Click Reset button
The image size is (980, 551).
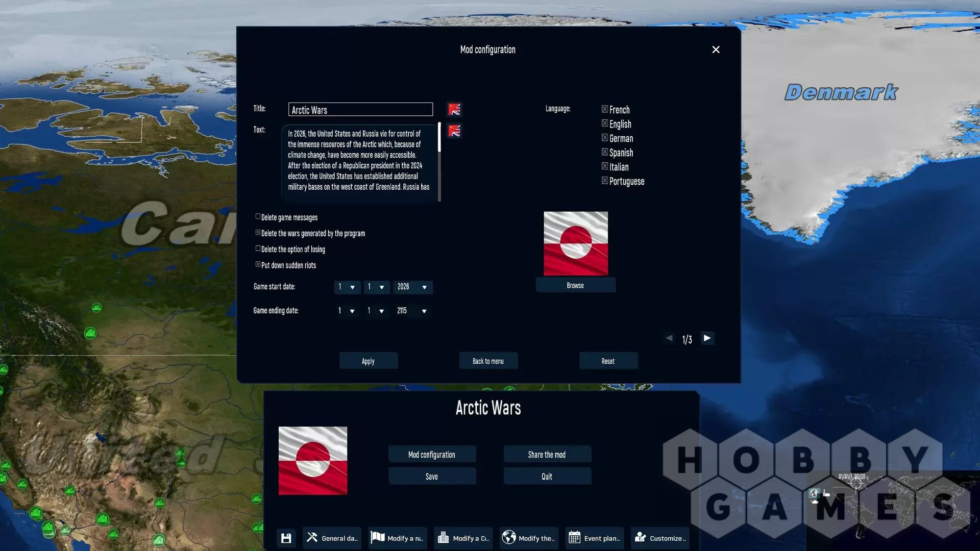(608, 361)
